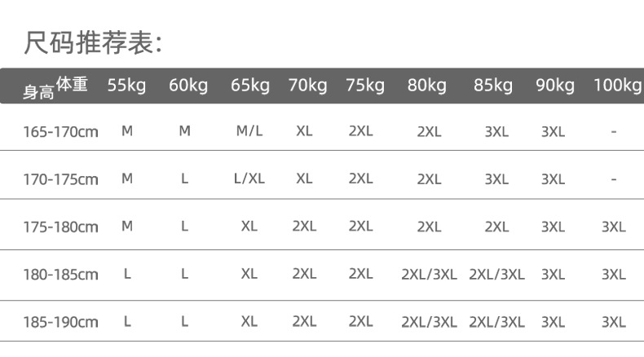Viewport: 644px width, 357px height.
Task: Click the 70kg weight header
Action: (x=307, y=86)
